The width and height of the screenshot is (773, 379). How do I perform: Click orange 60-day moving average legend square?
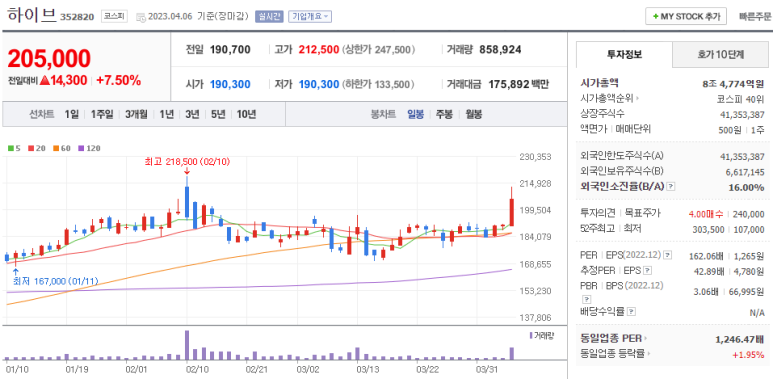(x=56, y=147)
